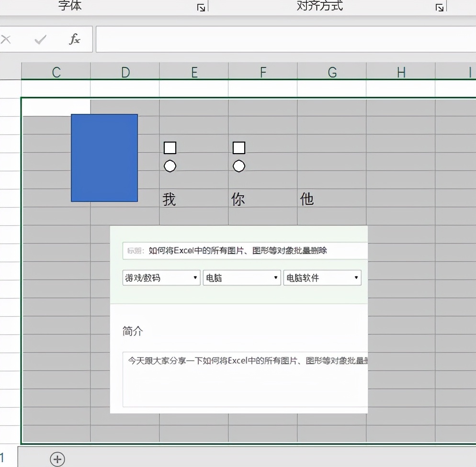Open the 字体 group dialog launcher
The width and height of the screenshot is (476, 467).
202,7
